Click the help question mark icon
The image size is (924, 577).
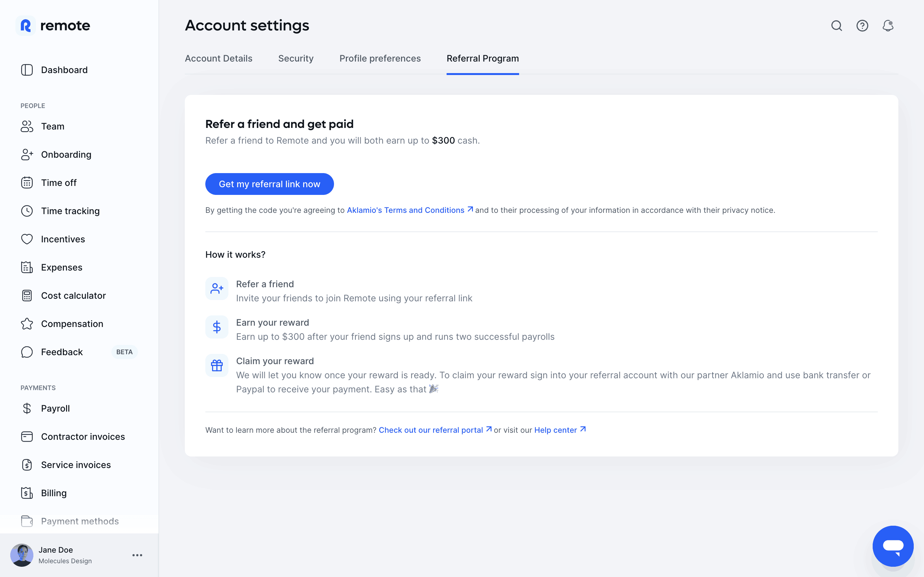coord(862,26)
